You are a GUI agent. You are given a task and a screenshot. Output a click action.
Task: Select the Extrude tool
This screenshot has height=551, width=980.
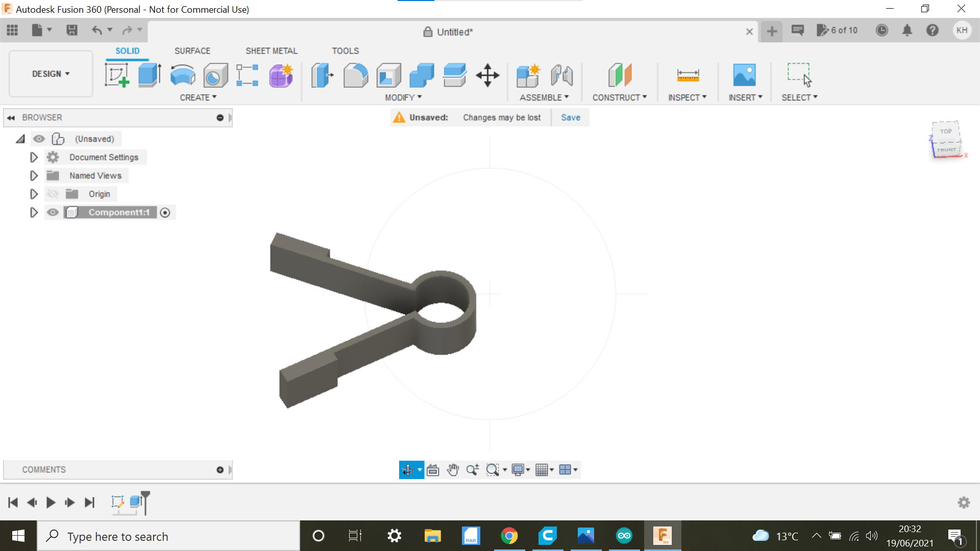click(150, 75)
